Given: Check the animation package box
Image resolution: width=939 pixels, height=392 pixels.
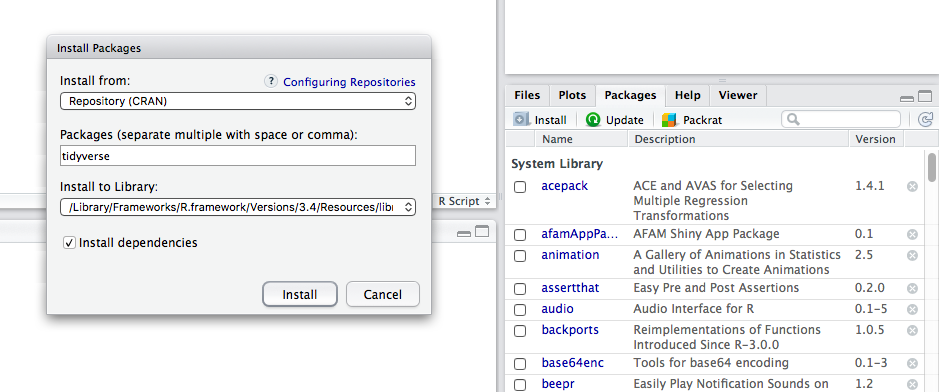Looking at the screenshot, I should [520, 256].
